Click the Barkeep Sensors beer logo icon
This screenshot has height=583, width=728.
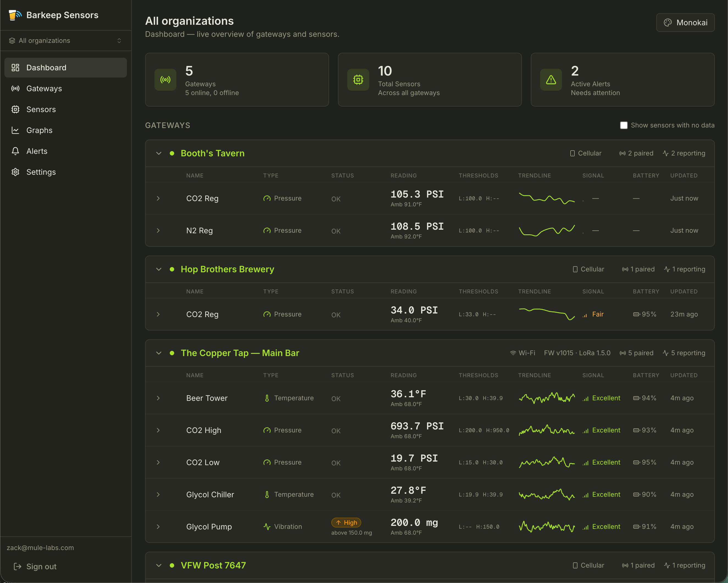pos(15,15)
